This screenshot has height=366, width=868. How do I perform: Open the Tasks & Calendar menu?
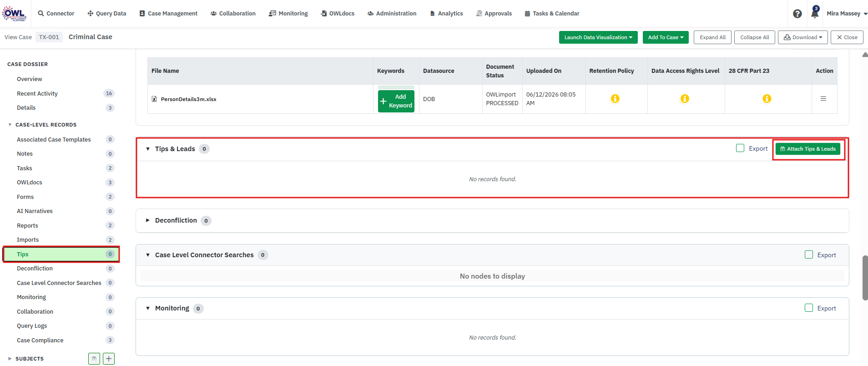click(x=552, y=14)
